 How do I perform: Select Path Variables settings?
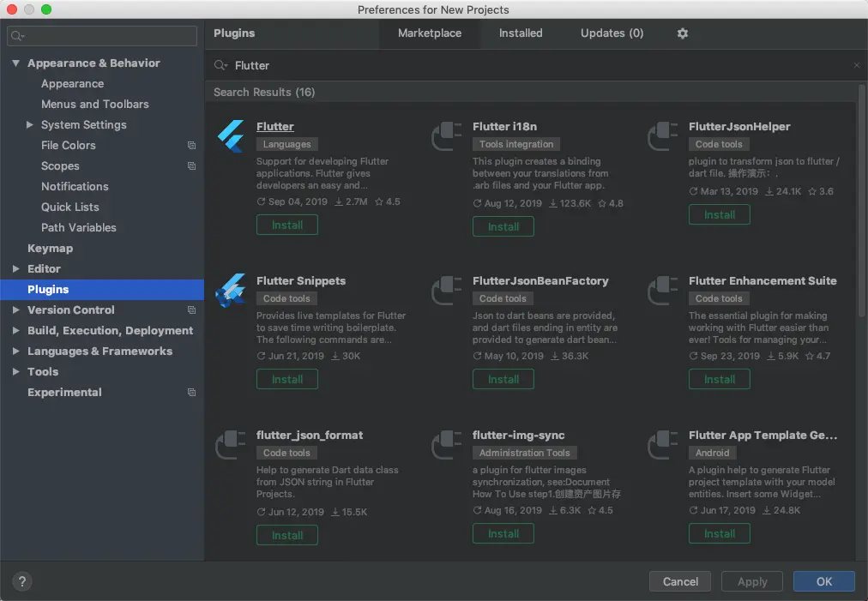[79, 227]
